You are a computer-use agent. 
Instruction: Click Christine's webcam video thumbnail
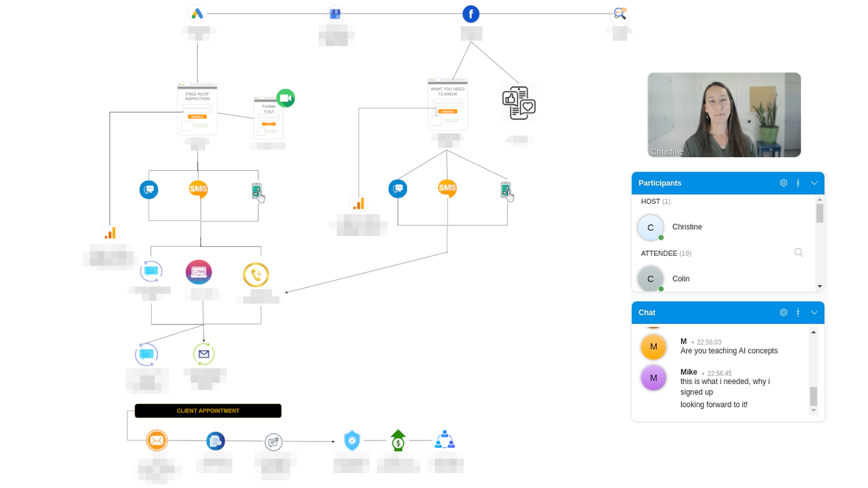724,115
